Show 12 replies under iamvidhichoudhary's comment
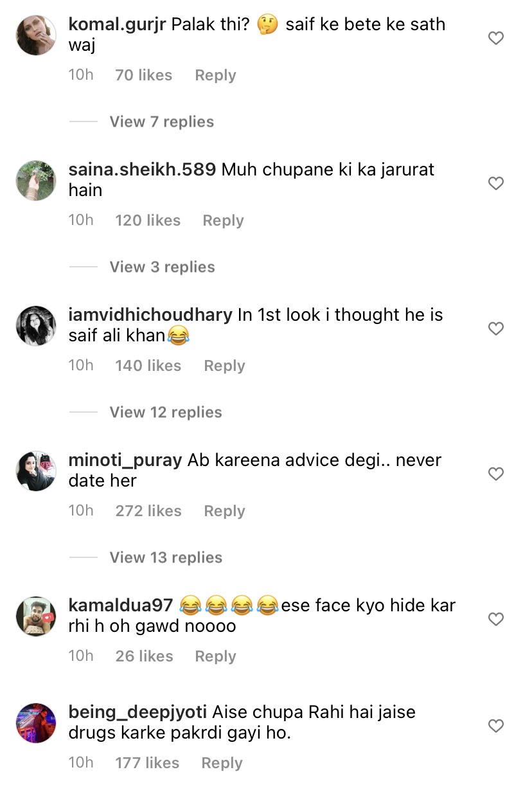The image size is (532, 790). click(165, 412)
